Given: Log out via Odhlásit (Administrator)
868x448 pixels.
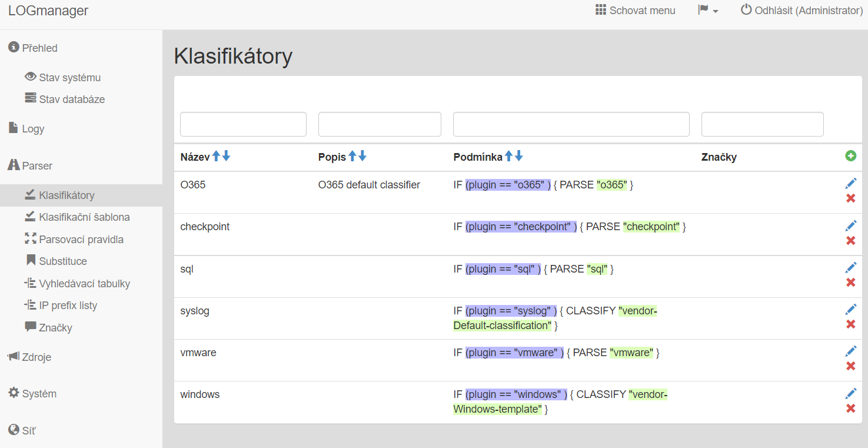Looking at the screenshot, I should pyautogui.click(x=802, y=11).
